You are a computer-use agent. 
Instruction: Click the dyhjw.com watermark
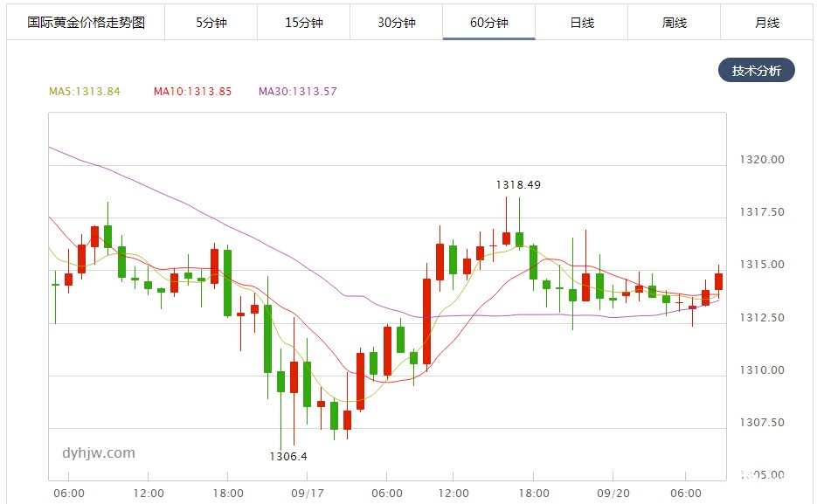[99, 453]
